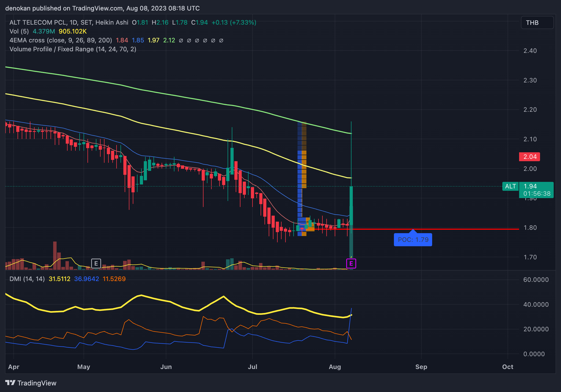Click the green 2.12 EMA value
The width and height of the screenshot is (561, 392).
tap(169, 40)
